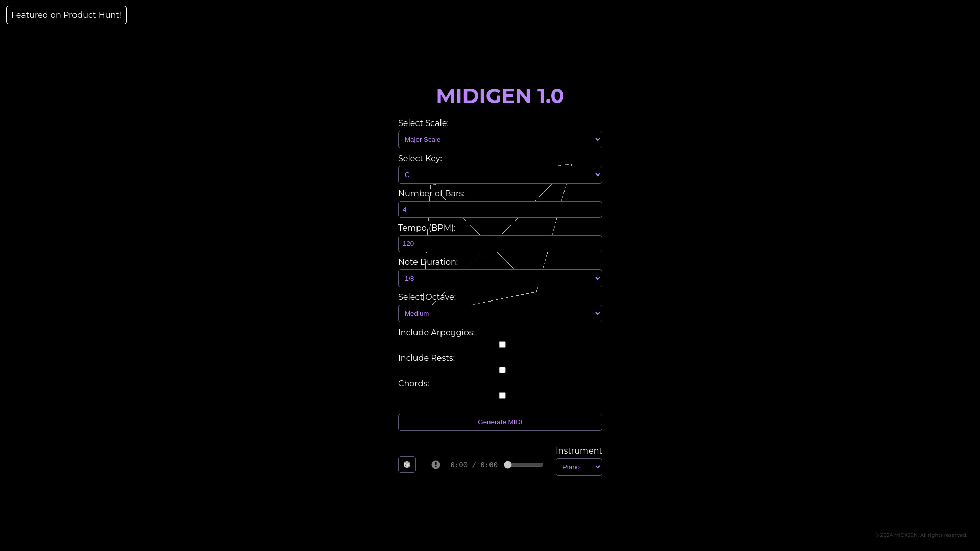Image resolution: width=980 pixels, height=551 pixels.
Task: Click the Featured on Product Hunt badge
Action: click(x=66, y=15)
